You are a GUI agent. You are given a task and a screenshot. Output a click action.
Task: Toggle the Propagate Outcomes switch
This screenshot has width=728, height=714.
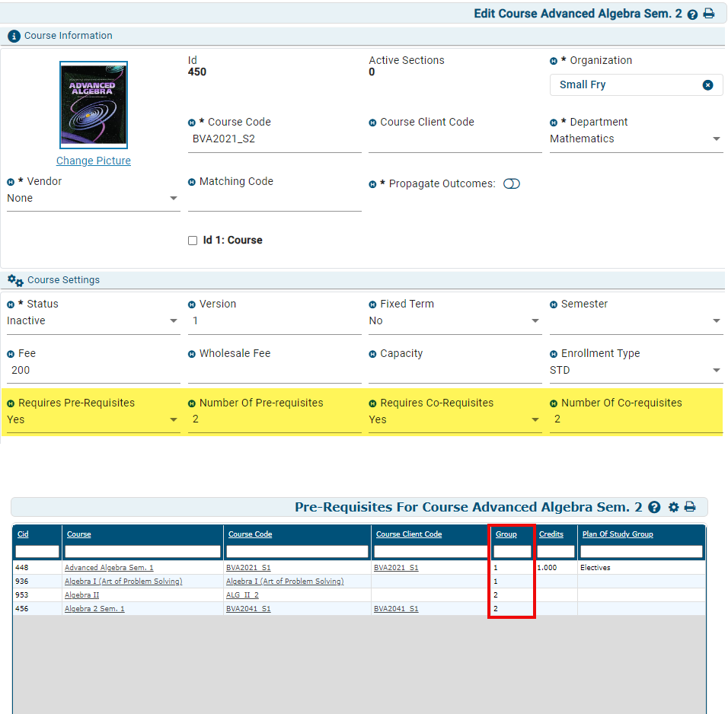pos(512,184)
